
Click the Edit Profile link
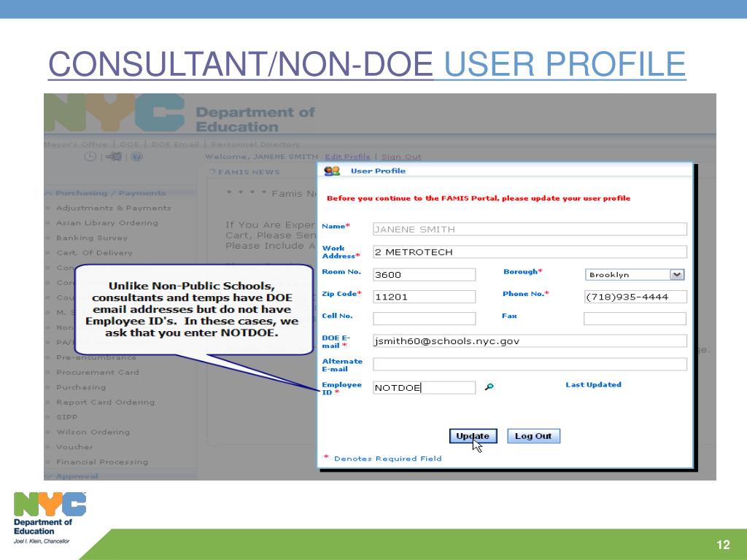point(347,157)
